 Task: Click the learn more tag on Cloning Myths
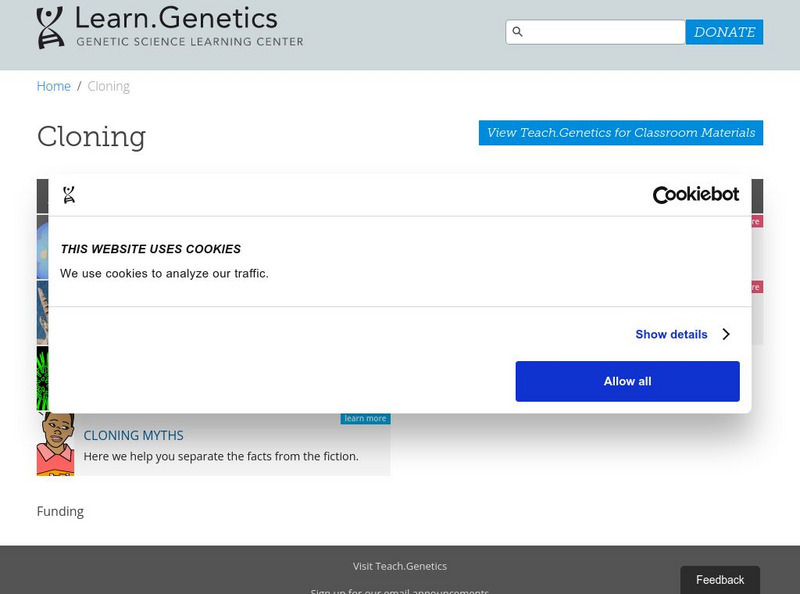365,419
